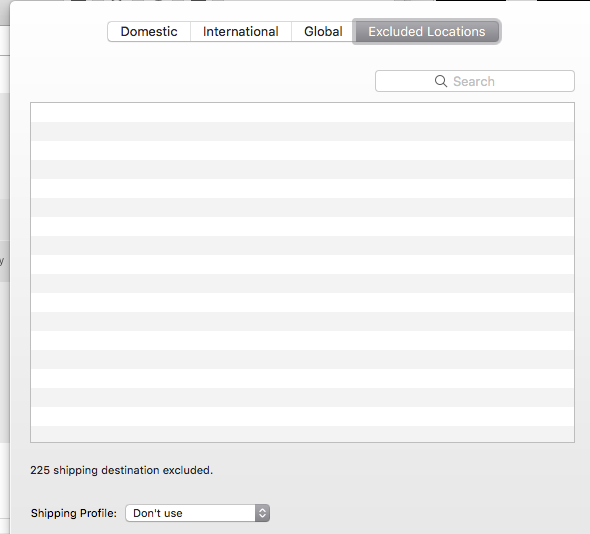Click the fifth row of the locations list
Viewport: 590px width, 534px height.
pos(303,189)
